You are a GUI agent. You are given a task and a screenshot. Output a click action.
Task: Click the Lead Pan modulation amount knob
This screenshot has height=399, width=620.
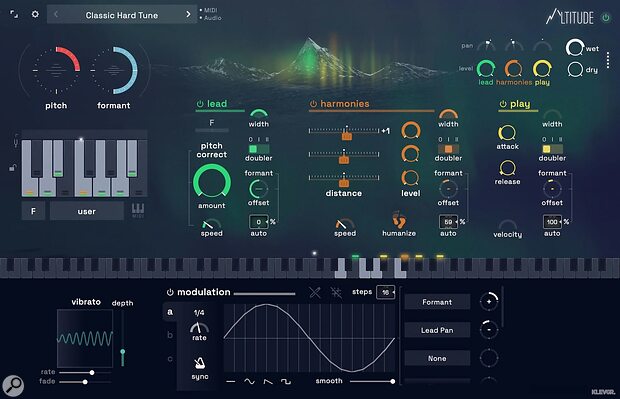pyautogui.click(x=489, y=330)
